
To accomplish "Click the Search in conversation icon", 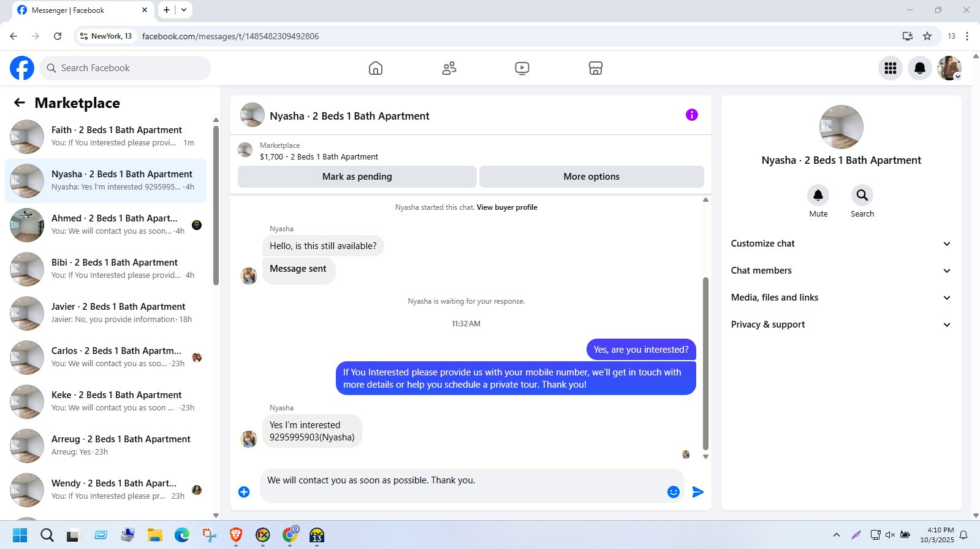I will 862,195.
